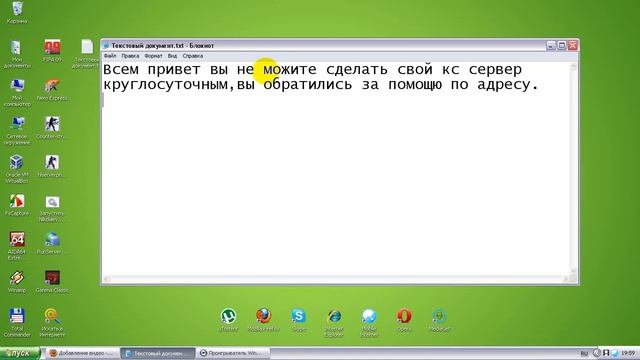Click the word 'круглосуточным' in Notepad
Image resolution: width=640 pixels, height=360 pixels.
pos(165,85)
